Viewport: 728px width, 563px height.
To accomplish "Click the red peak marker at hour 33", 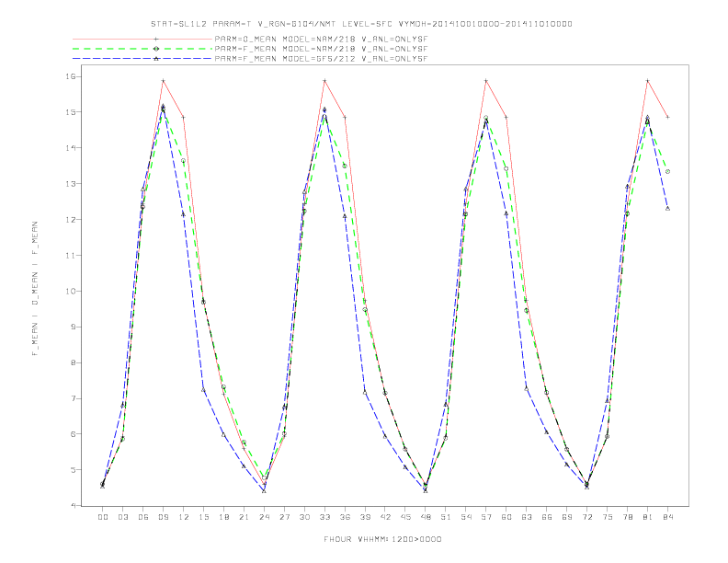I will [324, 81].
